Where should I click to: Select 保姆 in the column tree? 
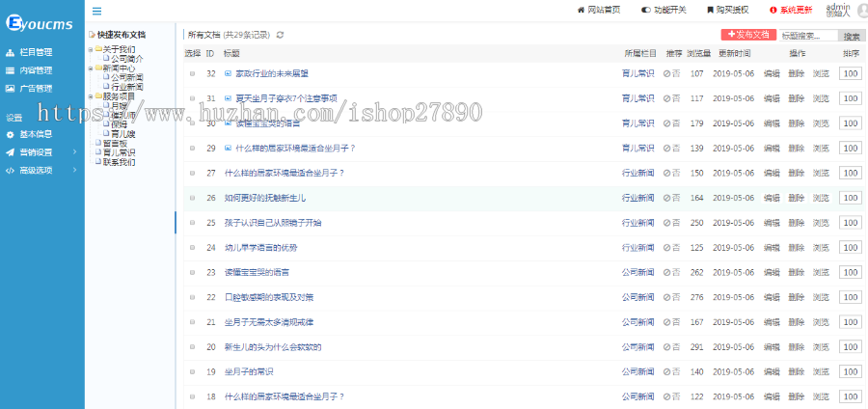click(119, 124)
